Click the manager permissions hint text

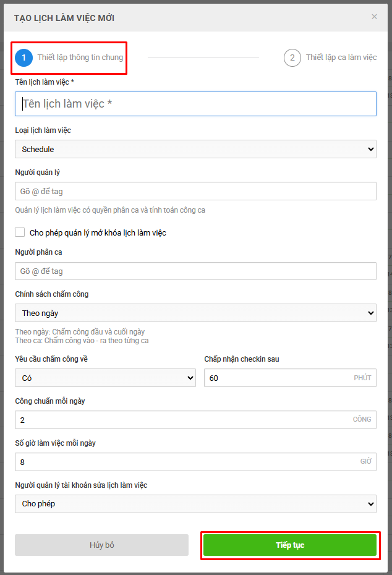110,210
